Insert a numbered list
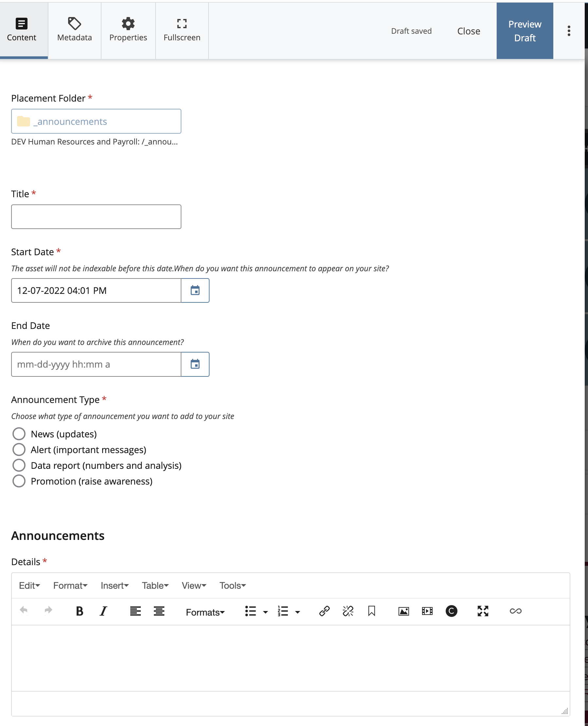Image resolution: width=588 pixels, height=726 pixels. tap(283, 611)
